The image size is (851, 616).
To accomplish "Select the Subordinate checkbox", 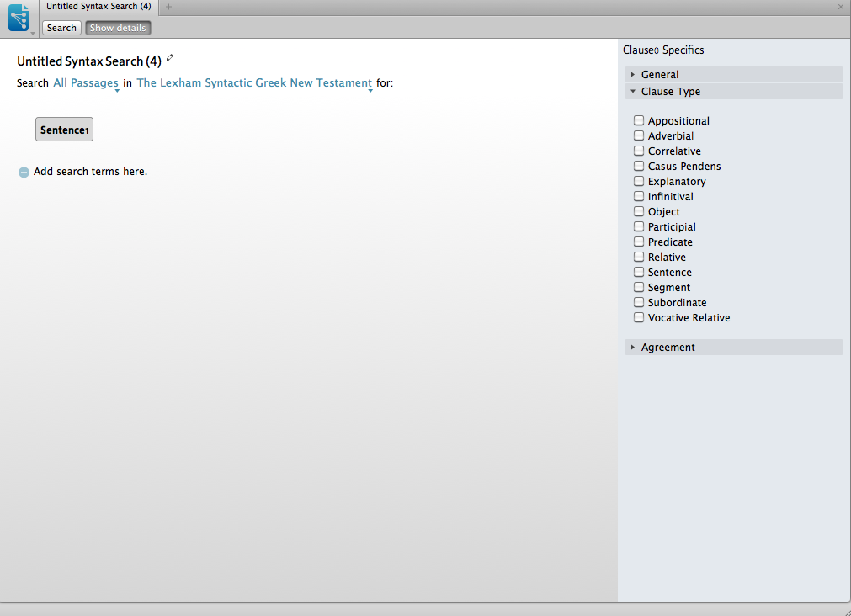I will [639, 302].
